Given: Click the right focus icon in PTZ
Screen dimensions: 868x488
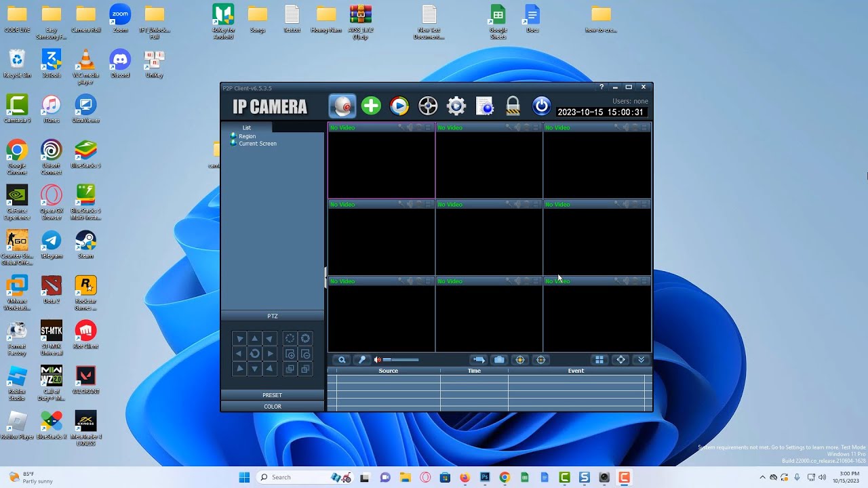Looking at the screenshot, I should 305,369.
